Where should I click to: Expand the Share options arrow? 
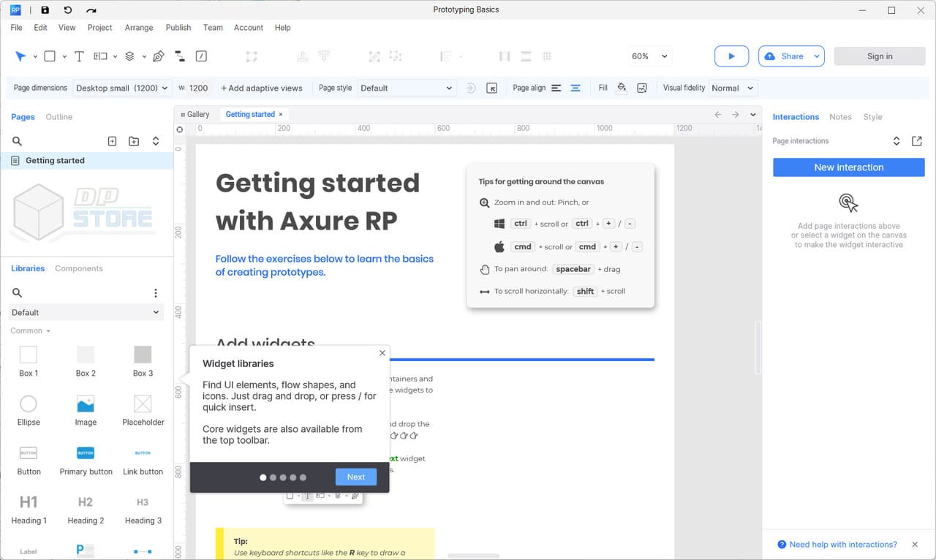(x=817, y=56)
